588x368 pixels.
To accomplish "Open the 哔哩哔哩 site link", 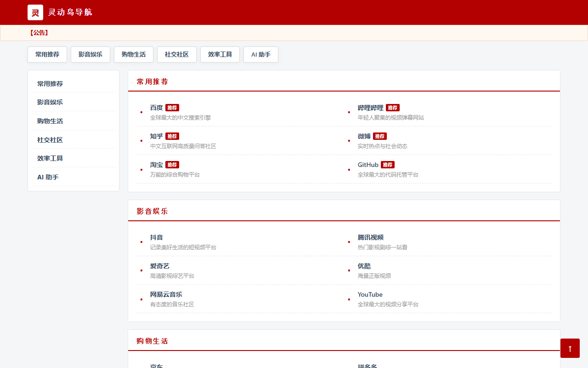I will pyautogui.click(x=371, y=108).
